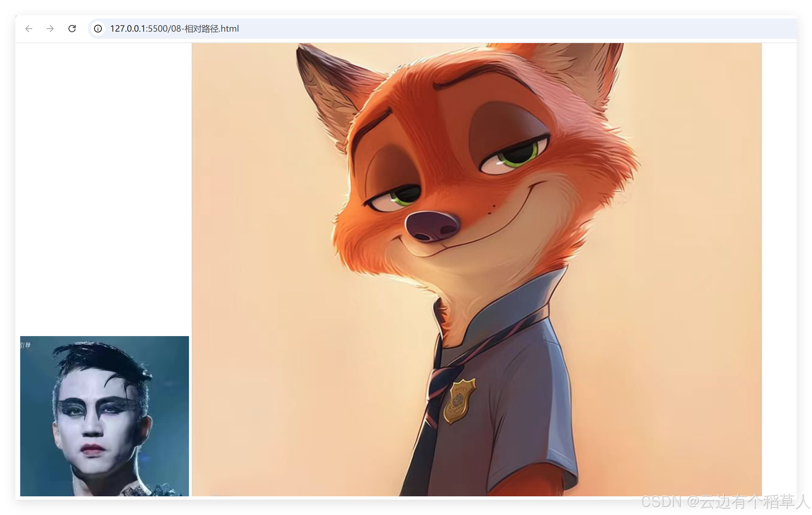Viewport: 812px width, 515px height.
Task: Click the address bar URL text
Action: (174, 29)
